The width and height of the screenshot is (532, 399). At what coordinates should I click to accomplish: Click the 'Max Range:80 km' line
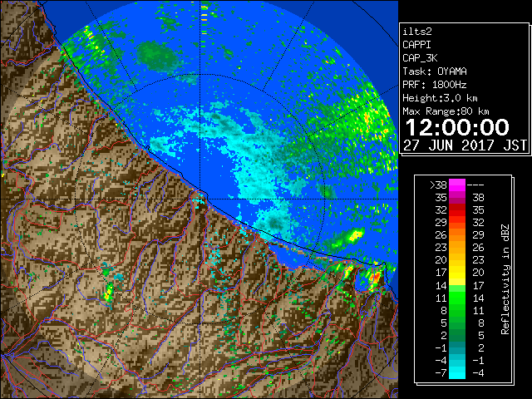tap(446, 111)
